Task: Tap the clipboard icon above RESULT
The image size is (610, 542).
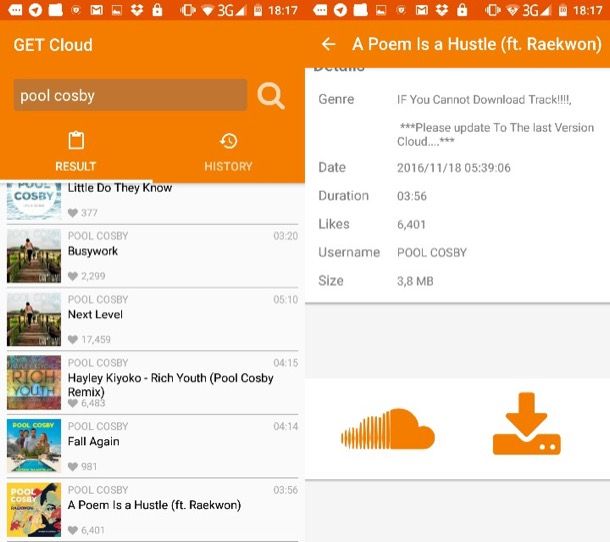Action: (x=76, y=140)
